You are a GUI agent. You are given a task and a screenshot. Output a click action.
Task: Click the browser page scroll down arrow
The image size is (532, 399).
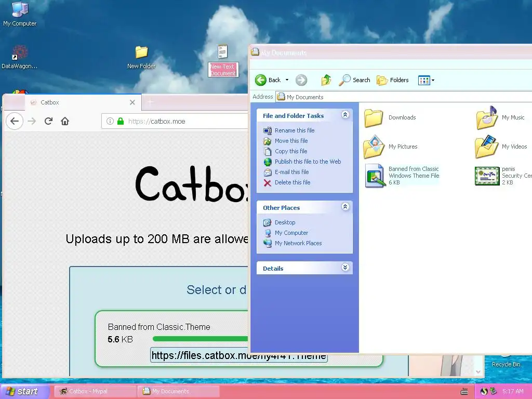click(x=478, y=372)
